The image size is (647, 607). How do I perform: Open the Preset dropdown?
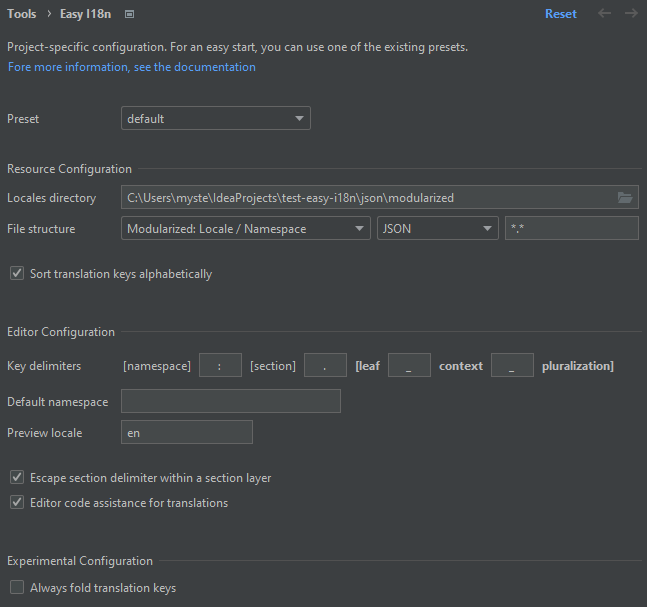pos(215,119)
